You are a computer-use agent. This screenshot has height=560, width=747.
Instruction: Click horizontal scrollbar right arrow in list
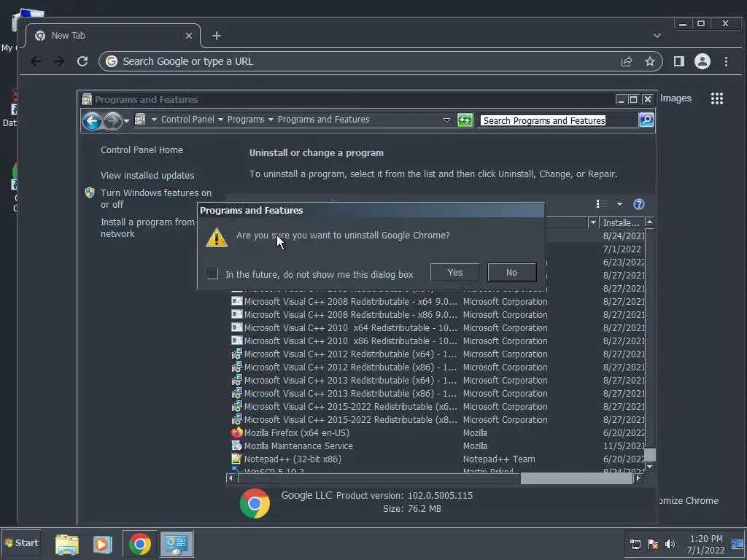pyautogui.click(x=638, y=478)
